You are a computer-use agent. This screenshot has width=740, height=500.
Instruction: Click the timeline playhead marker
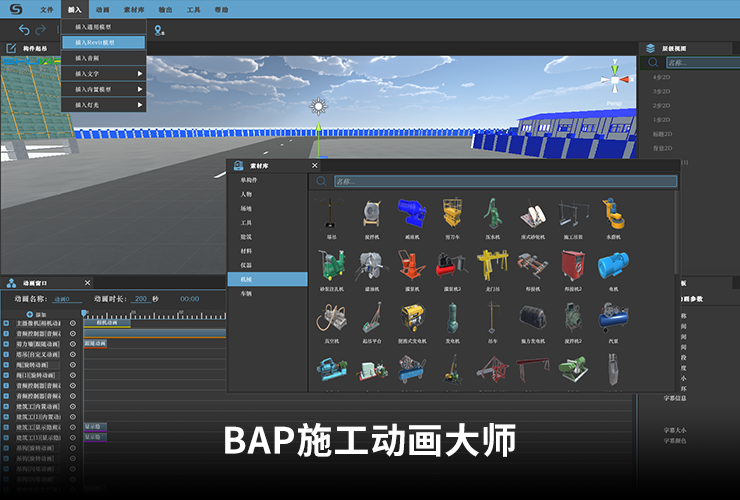[x=84, y=313]
